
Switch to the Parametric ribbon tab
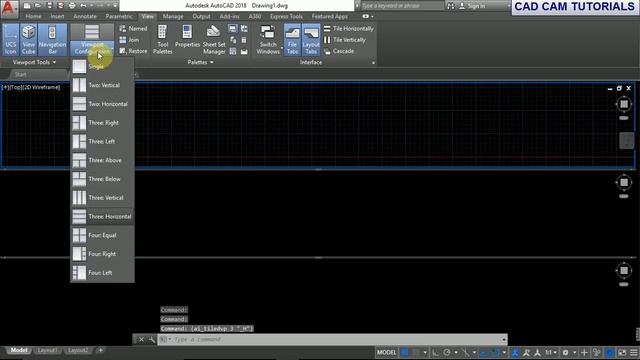pyautogui.click(x=119, y=16)
